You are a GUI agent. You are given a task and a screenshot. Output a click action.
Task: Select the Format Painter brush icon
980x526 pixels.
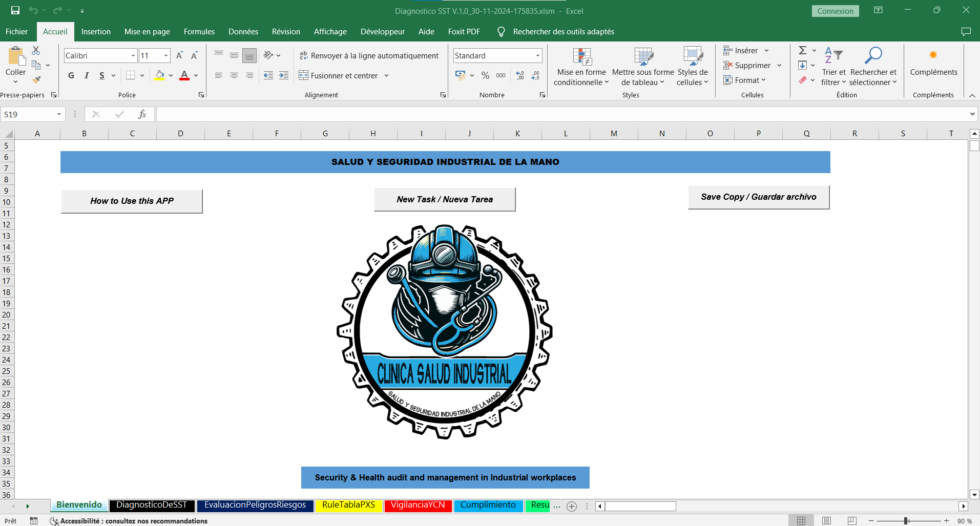[36, 79]
